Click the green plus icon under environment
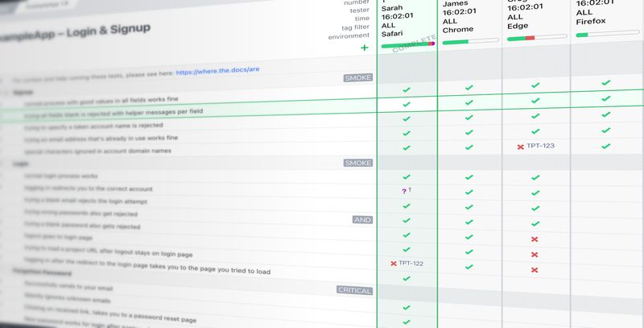644x328 pixels. pos(364,48)
